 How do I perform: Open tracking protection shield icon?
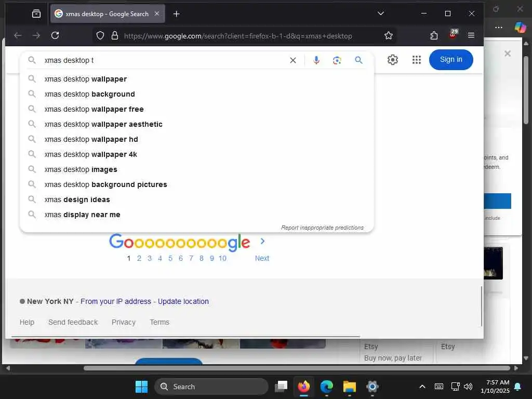coord(100,36)
